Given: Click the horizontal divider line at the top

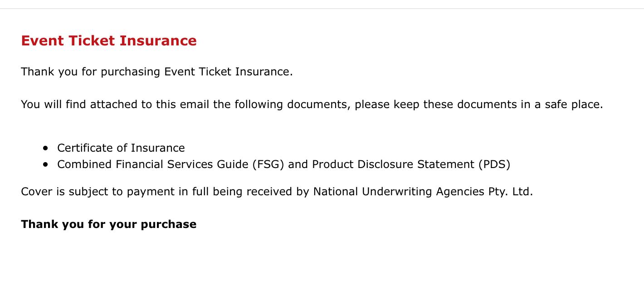Looking at the screenshot, I should point(322,9).
